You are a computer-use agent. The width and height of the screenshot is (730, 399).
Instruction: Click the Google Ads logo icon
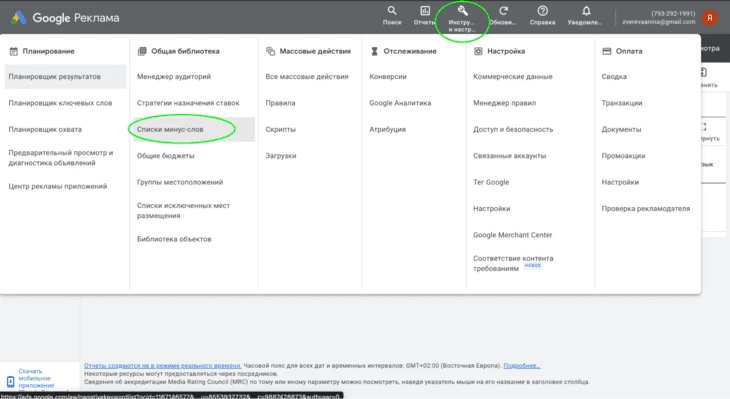19,18
